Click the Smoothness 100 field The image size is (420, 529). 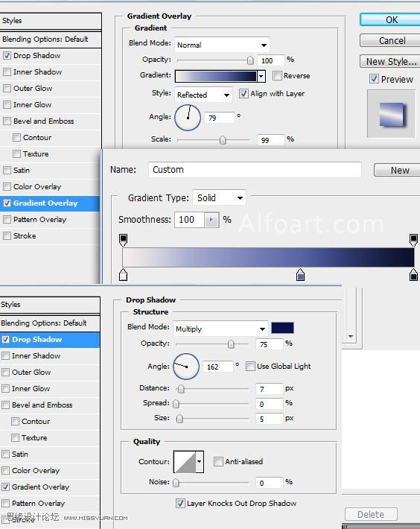coord(189,220)
